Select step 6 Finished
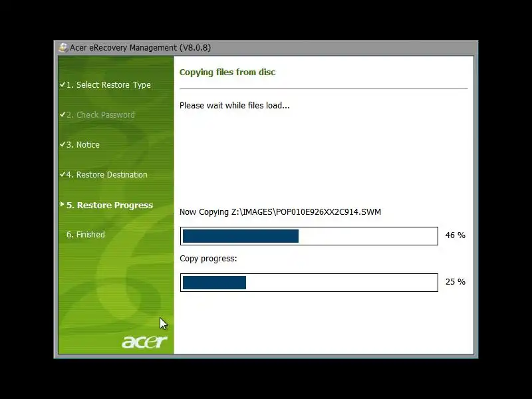The width and height of the screenshot is (532, 399). pyautogui.click(x=86, y=235)
